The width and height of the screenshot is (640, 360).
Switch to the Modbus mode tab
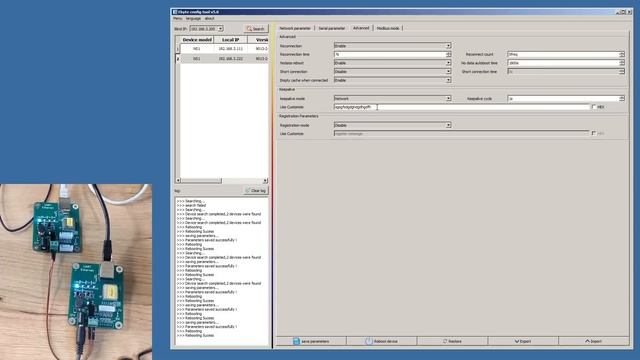(x=388, y=28)
